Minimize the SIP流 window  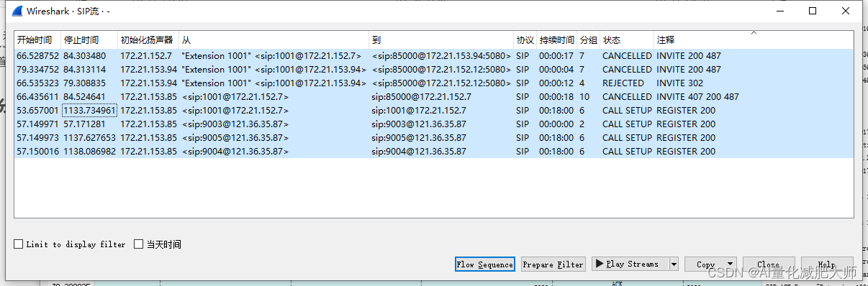[779, 11]
